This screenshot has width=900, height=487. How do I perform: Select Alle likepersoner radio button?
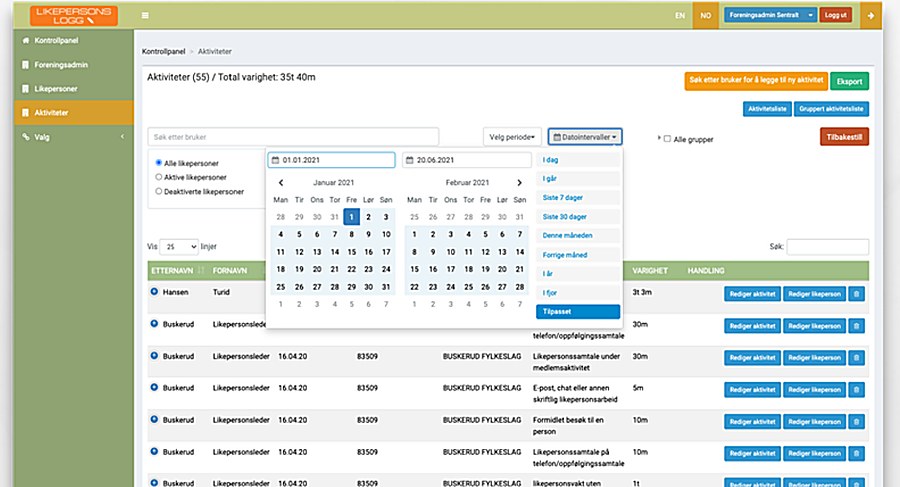click(158, 163)
